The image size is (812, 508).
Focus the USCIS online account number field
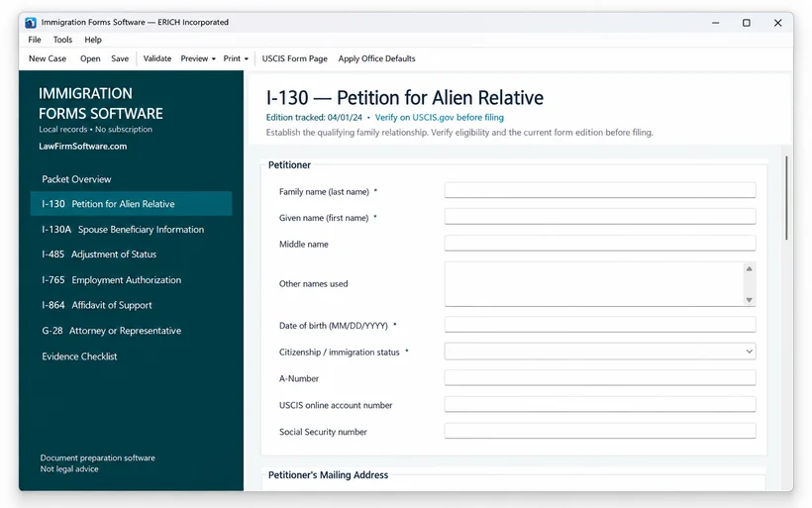click(x=600, y=404)
